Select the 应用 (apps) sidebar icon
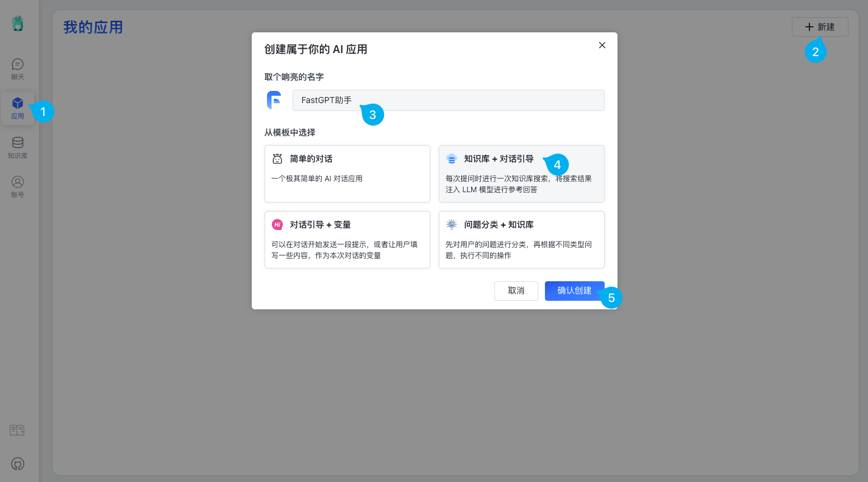This screenshot has width=868, height=482. tap(18, 108)
